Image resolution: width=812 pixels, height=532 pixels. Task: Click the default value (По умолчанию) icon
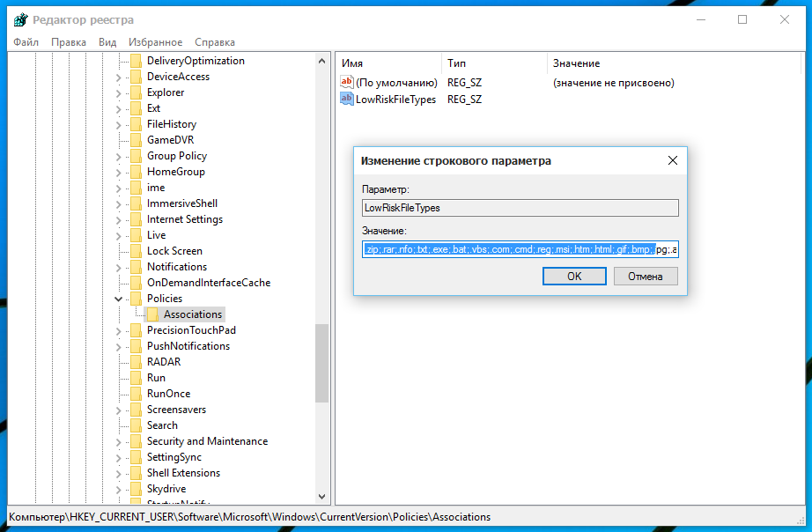pyautogui.click(x=346, y=83)
